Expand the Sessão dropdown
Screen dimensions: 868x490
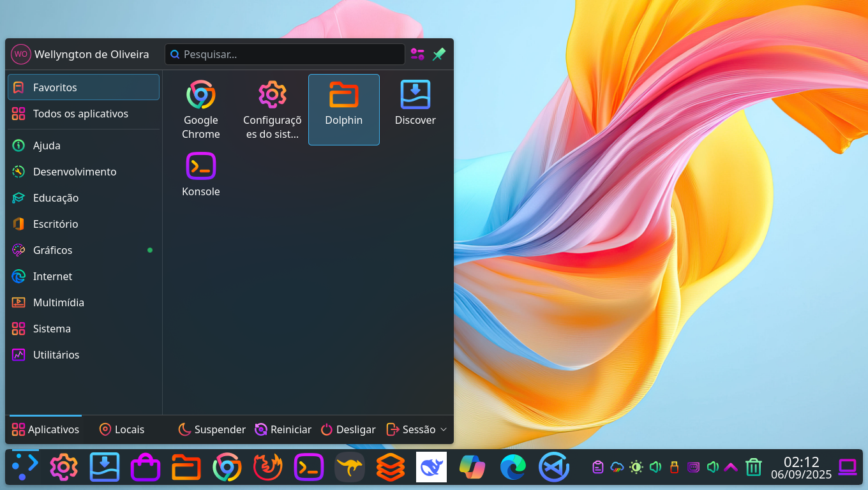[x=415, y=429]
